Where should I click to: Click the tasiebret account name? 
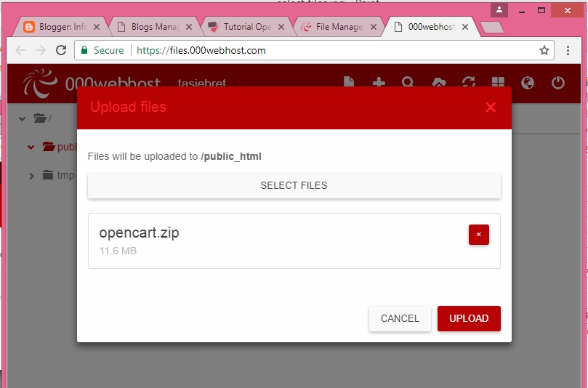click(202, 83)
